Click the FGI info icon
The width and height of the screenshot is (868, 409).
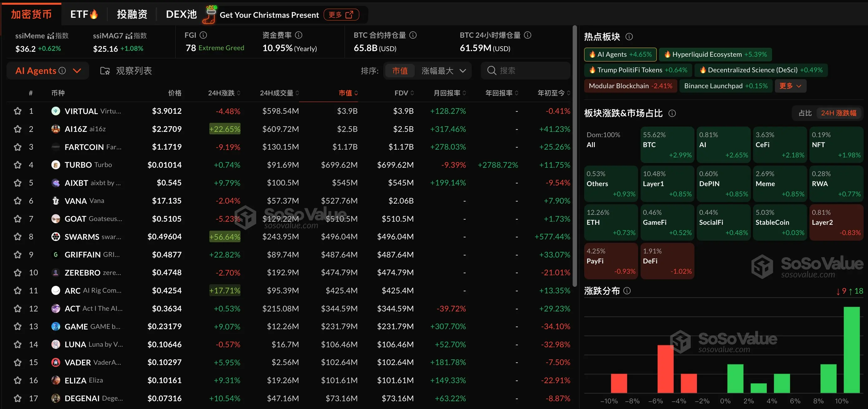point(203,35)
